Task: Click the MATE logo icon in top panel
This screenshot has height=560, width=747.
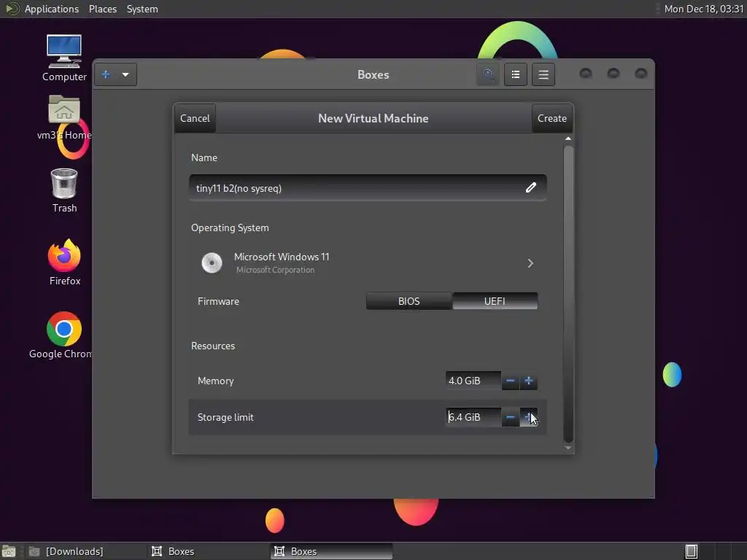Action: (x=12, y=9)
